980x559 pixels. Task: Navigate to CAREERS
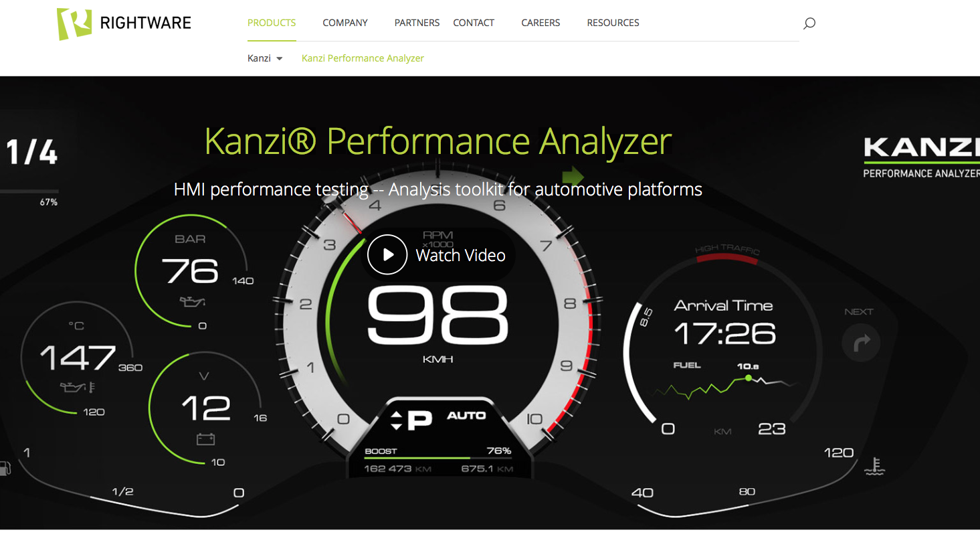pyautogui.click(x=541, y=23)
